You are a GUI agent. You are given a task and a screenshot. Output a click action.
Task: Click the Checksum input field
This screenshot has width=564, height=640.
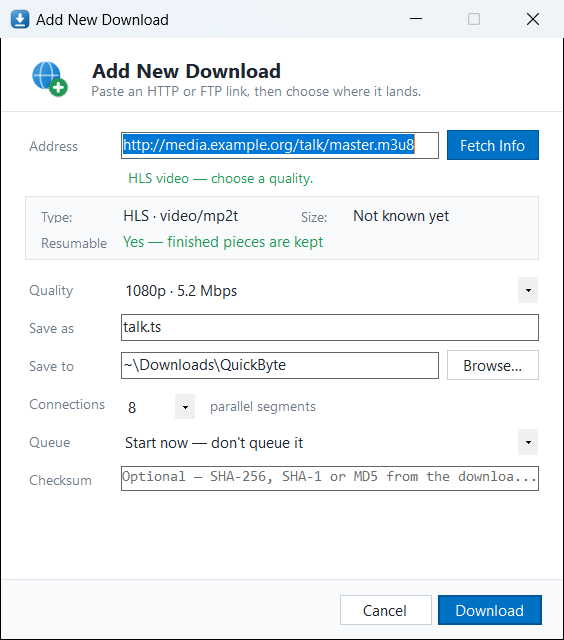(330, 478)
